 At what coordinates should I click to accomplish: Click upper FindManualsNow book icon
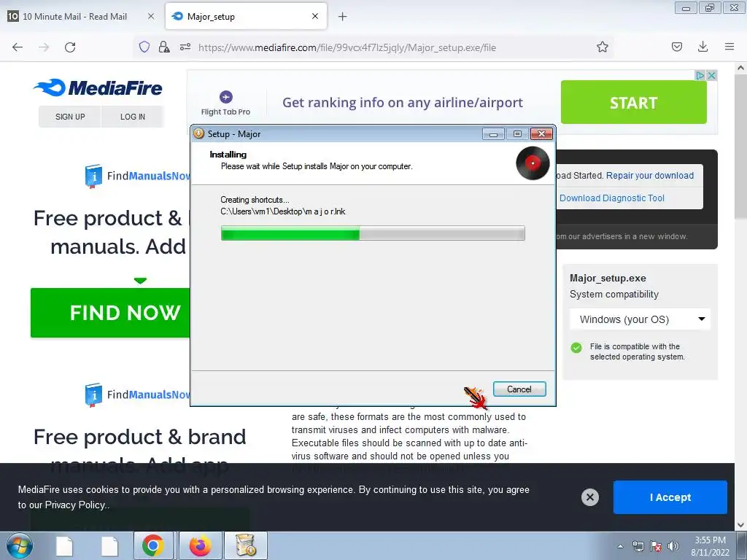click(93, 176)
